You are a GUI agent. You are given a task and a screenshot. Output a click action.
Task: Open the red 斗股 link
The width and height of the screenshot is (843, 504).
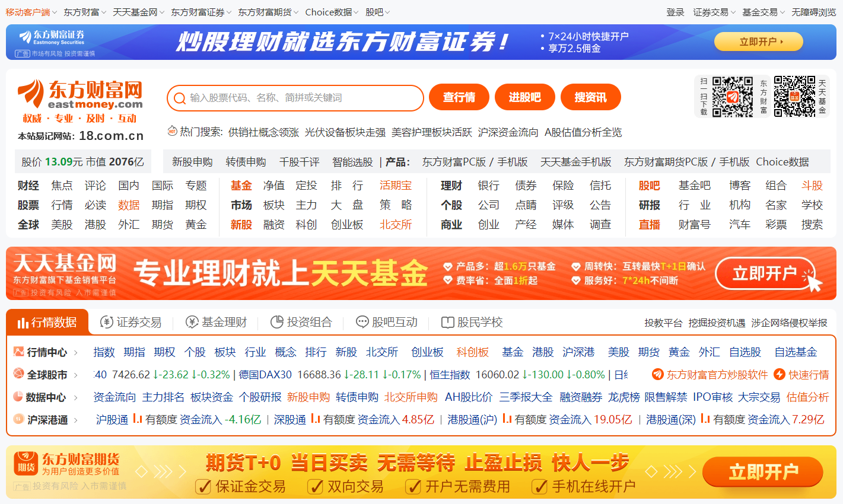point(812,186)
